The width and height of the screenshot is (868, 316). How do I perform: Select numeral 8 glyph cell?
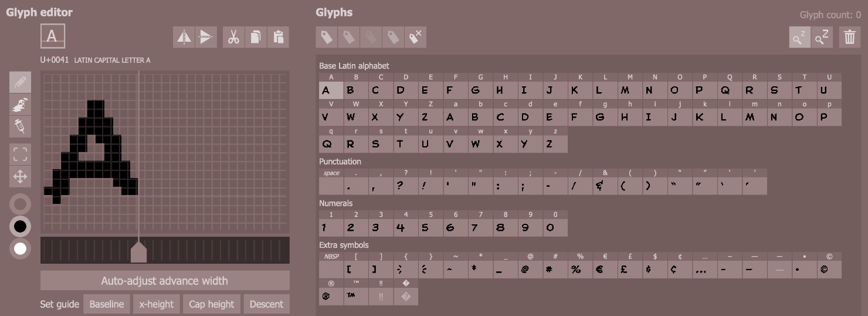click(x=506, y=223)
